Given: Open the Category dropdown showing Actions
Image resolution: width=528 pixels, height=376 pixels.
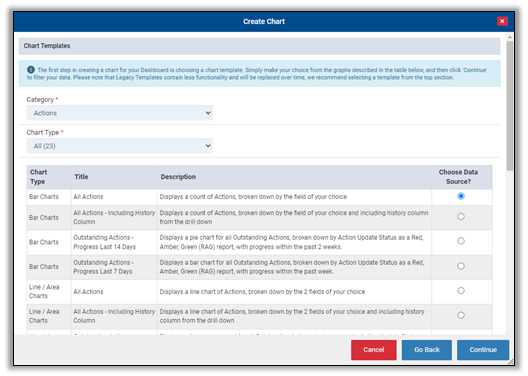Looking at the screenshot, I should (x=120, y=113).
